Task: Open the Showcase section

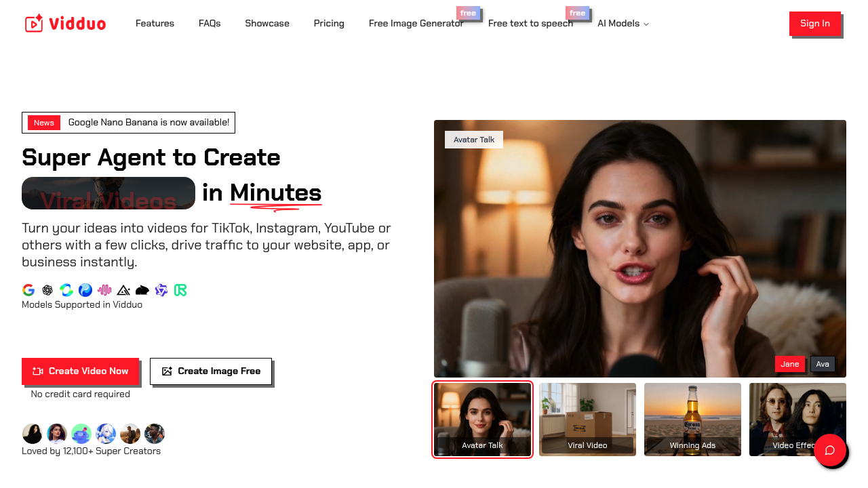Action: (267, 23)
